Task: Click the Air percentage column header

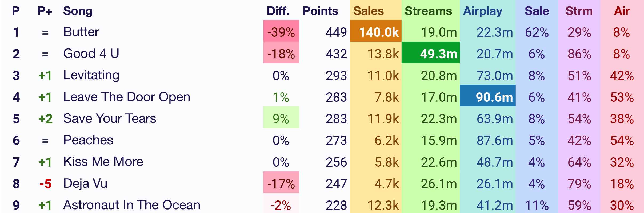Action: (x=622, y=11)
